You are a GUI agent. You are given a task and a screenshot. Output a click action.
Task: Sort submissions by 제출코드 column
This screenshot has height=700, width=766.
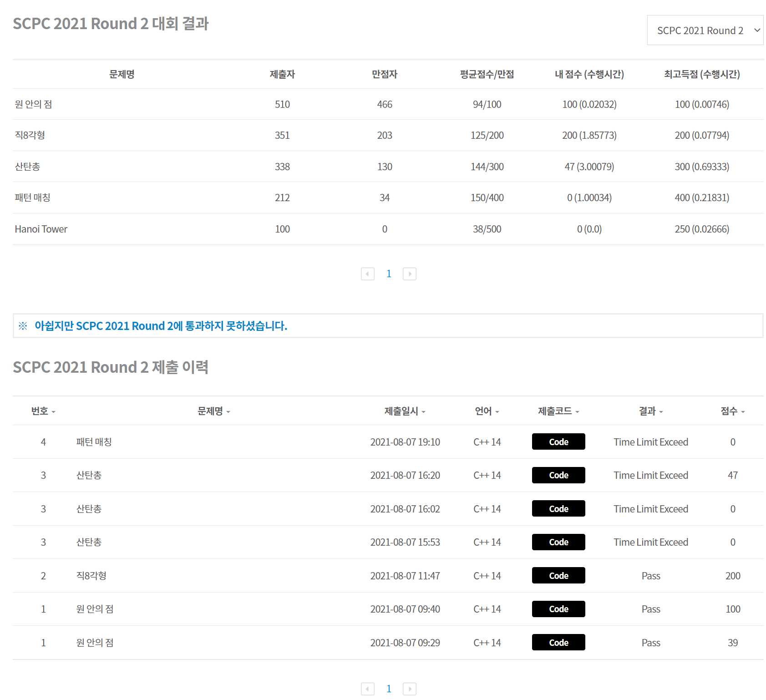click(x=558, y=411)
